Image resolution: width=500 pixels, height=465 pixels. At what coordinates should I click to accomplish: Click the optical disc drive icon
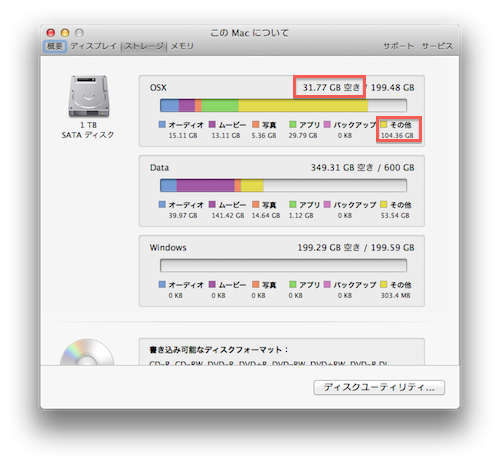(x=87, y=352)
